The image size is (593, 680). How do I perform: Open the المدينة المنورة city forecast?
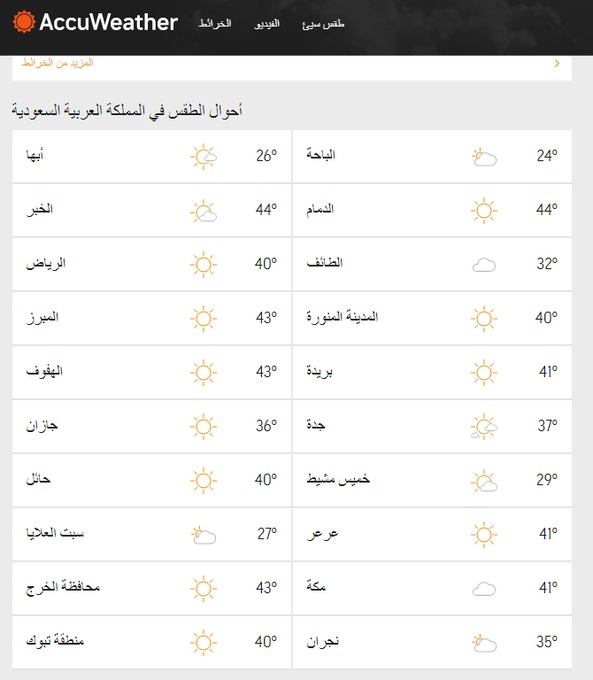tap(432, 318)
